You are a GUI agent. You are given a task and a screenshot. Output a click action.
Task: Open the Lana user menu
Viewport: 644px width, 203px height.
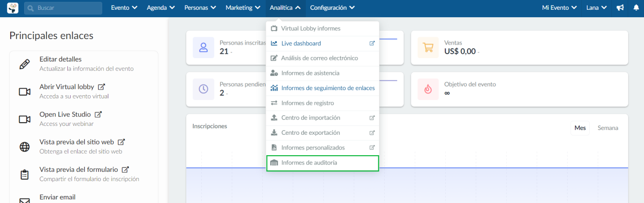(x=597, y=8)
